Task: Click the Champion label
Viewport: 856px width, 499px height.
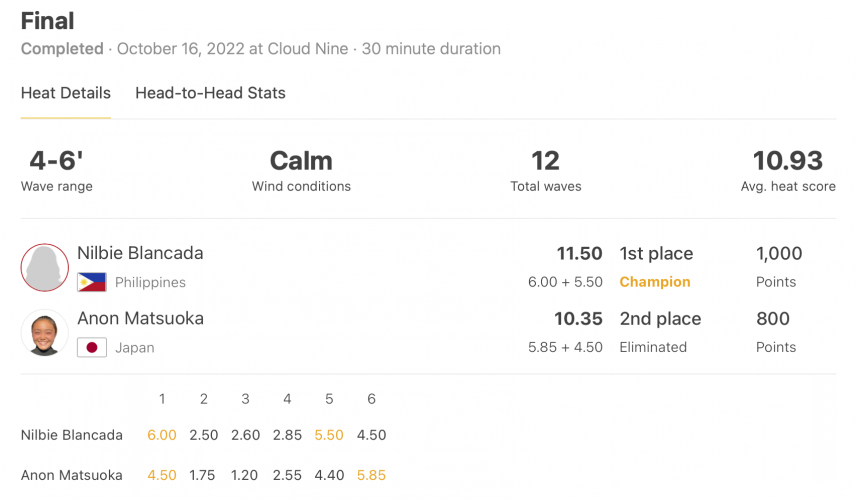Action: (x=655, y=282)
